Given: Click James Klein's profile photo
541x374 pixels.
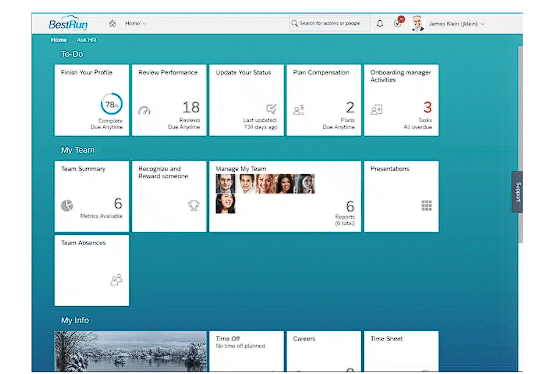Looking at the screenshot, I should pos(417,23).
